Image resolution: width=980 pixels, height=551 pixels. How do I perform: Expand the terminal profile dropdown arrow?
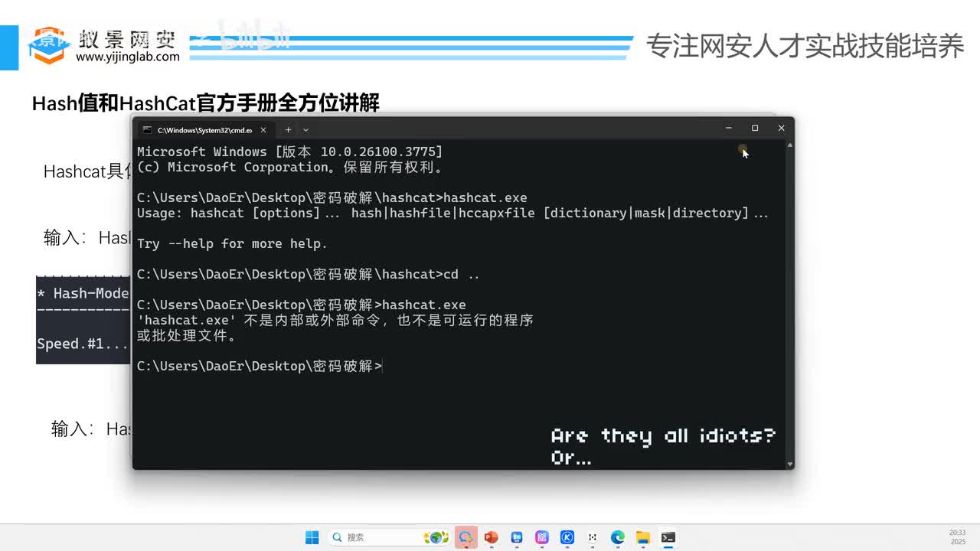(x=305, y=130)
